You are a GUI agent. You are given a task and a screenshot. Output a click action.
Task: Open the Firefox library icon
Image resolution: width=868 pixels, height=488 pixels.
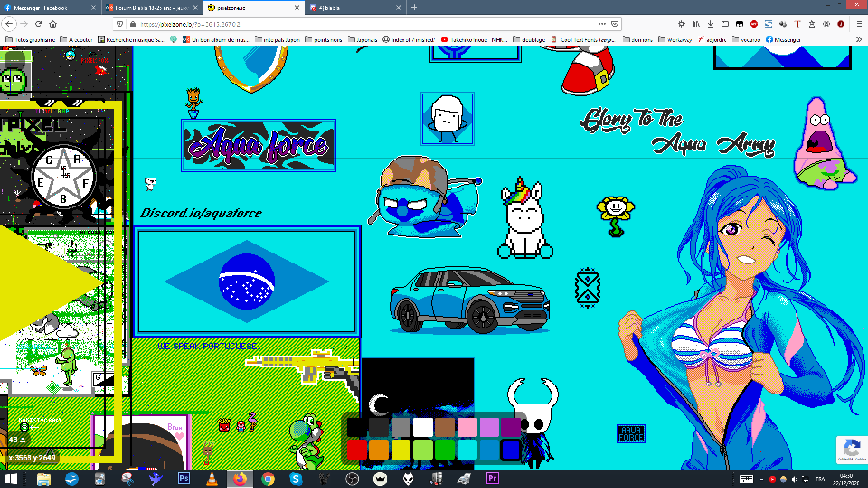coord(696,24)
